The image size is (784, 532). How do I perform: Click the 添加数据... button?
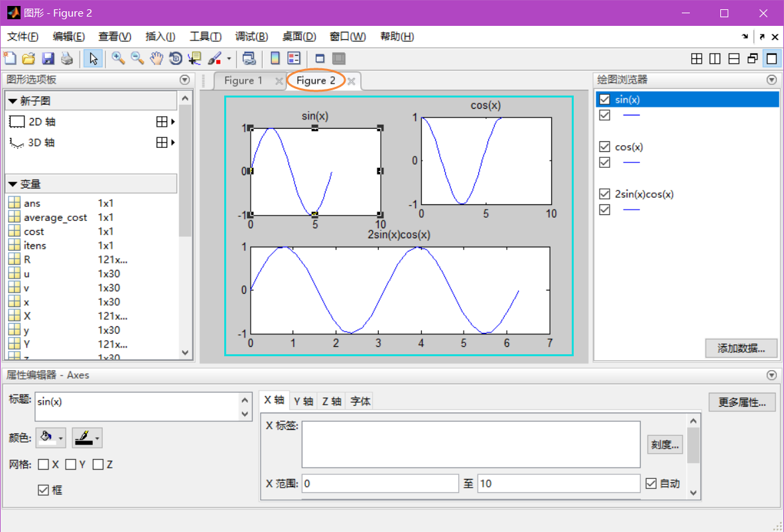click(x=742, y=348)
